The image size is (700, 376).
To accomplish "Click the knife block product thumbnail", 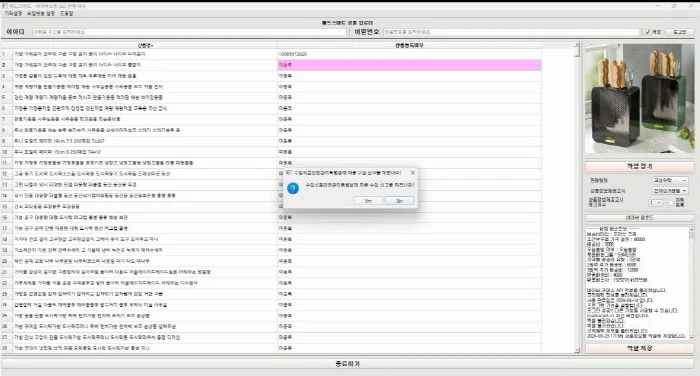I will 640,98.
